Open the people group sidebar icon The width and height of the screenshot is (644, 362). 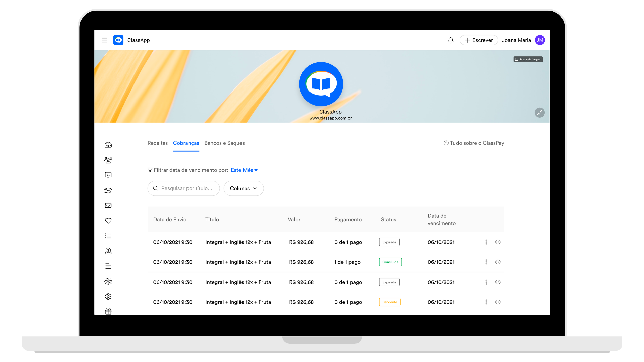point(108,160)
